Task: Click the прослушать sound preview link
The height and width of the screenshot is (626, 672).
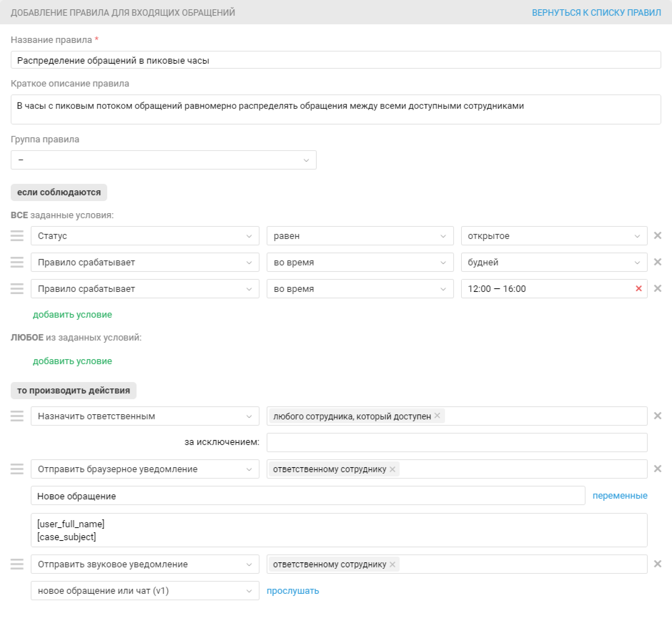Action: click(x=293, y=591)
